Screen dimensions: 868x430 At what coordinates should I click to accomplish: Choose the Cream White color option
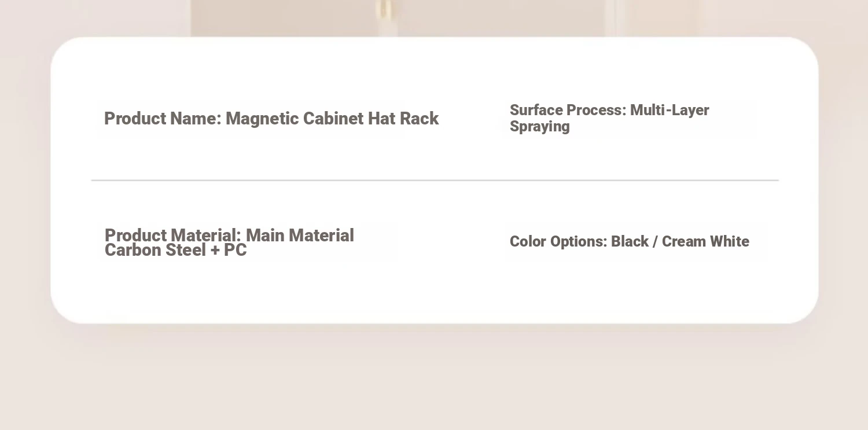click(705, 241)
